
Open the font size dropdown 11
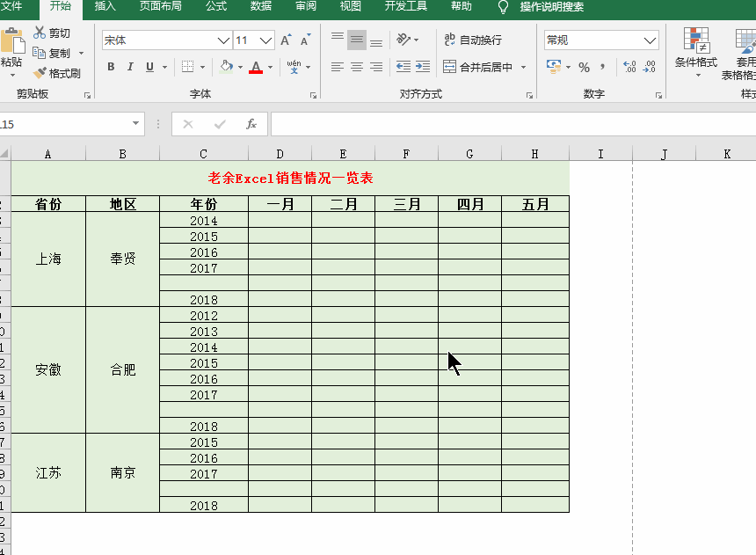[266, 40]
